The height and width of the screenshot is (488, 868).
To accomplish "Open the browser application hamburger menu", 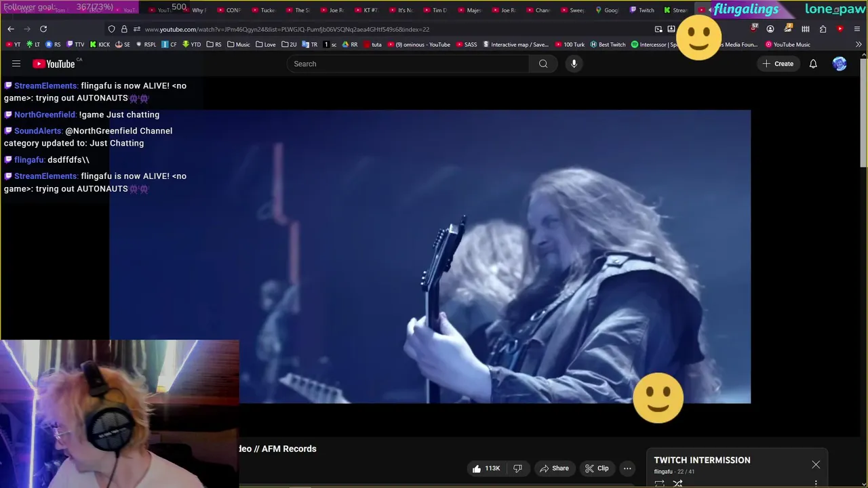I will (x=857, y=29).
